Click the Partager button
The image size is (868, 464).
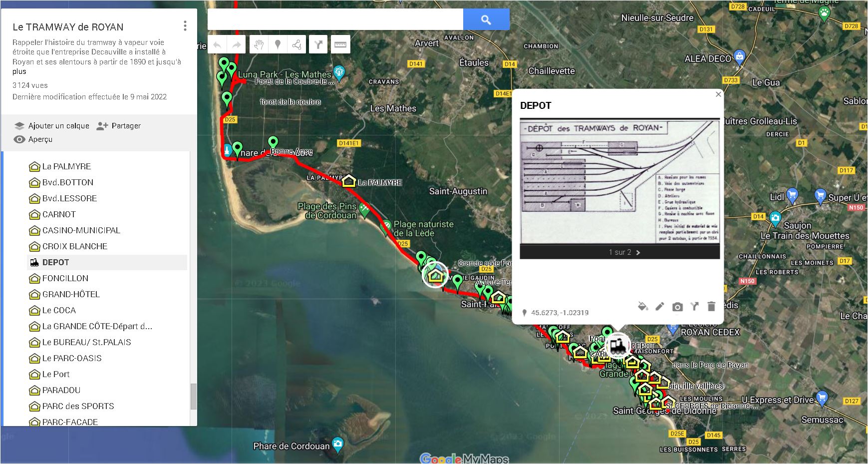(x=119, y=126)
